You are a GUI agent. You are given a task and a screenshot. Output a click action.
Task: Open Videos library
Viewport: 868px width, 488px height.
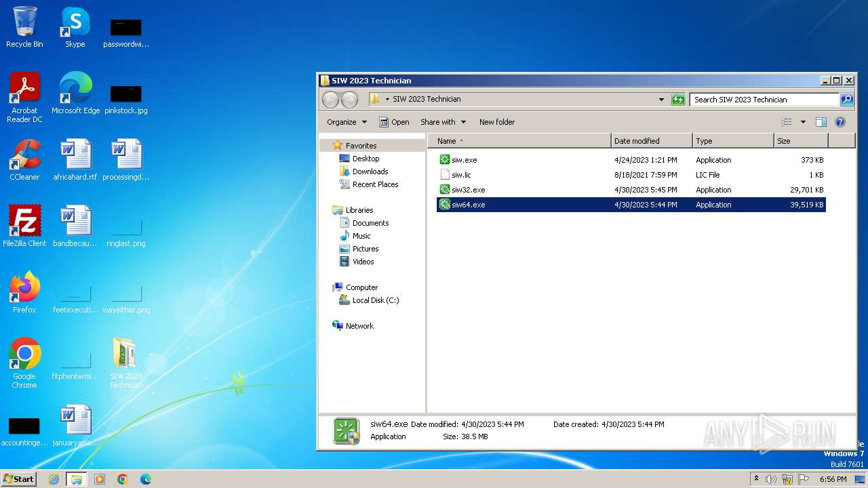363,262
